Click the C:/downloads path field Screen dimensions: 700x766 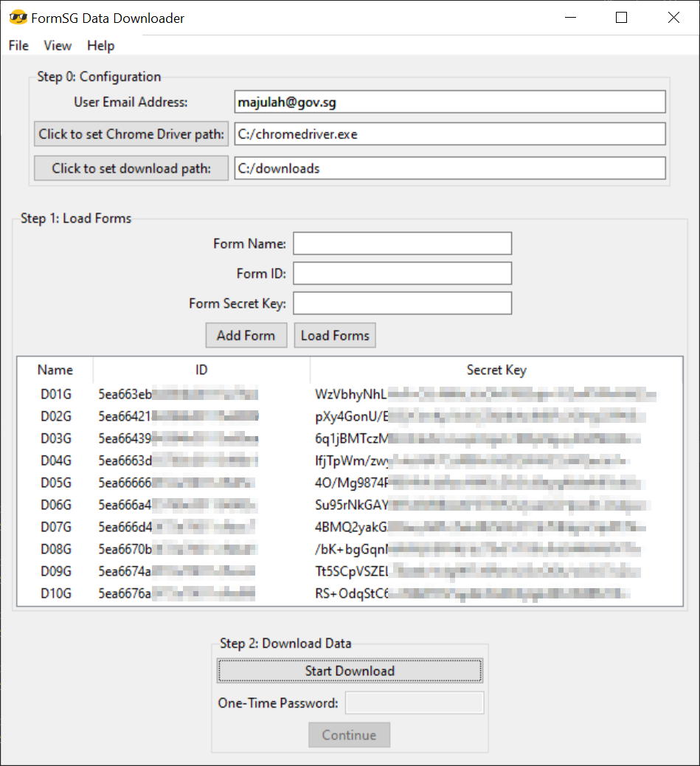pyautogui.click(x=450, y=168)
